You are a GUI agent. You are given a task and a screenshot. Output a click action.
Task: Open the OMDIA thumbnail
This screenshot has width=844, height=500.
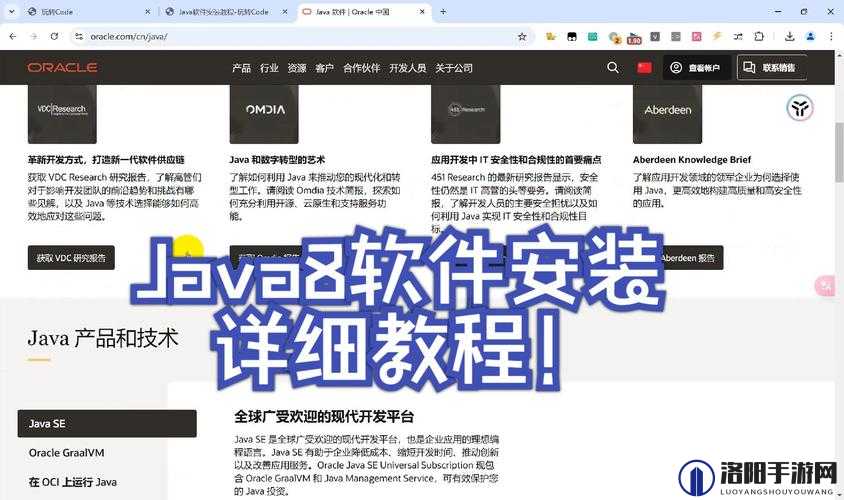[x=264, y=114]
